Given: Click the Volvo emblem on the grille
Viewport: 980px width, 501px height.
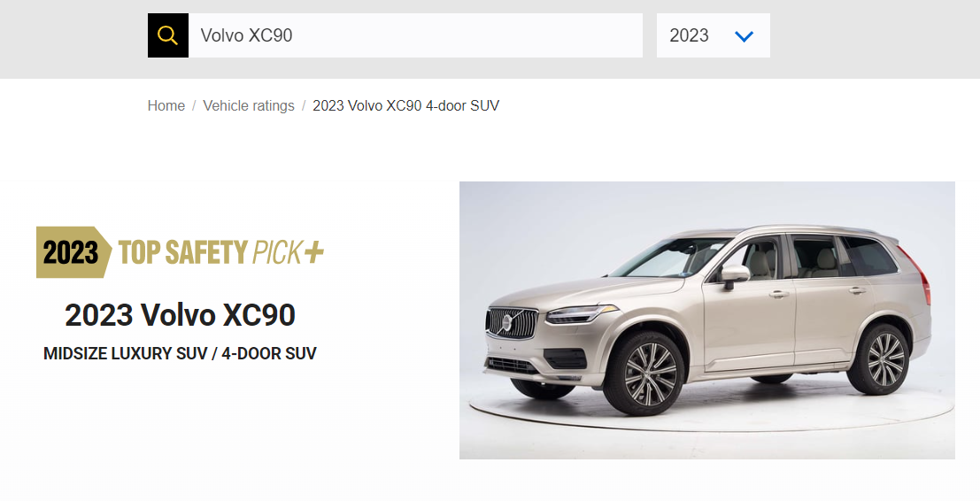Looking at the screenshot, I should 507,323.
